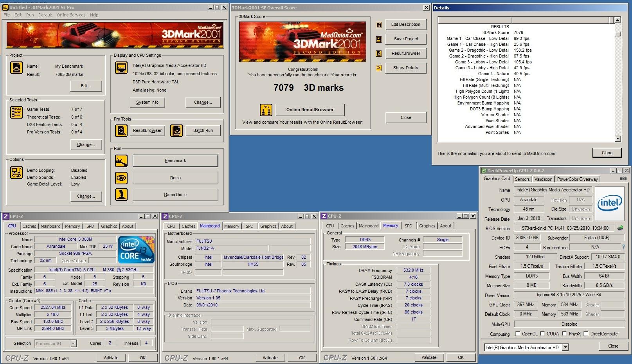Open the GPU-Z graphics adapter dropdown
632x364 pixels.
click(x=565, y=348)
